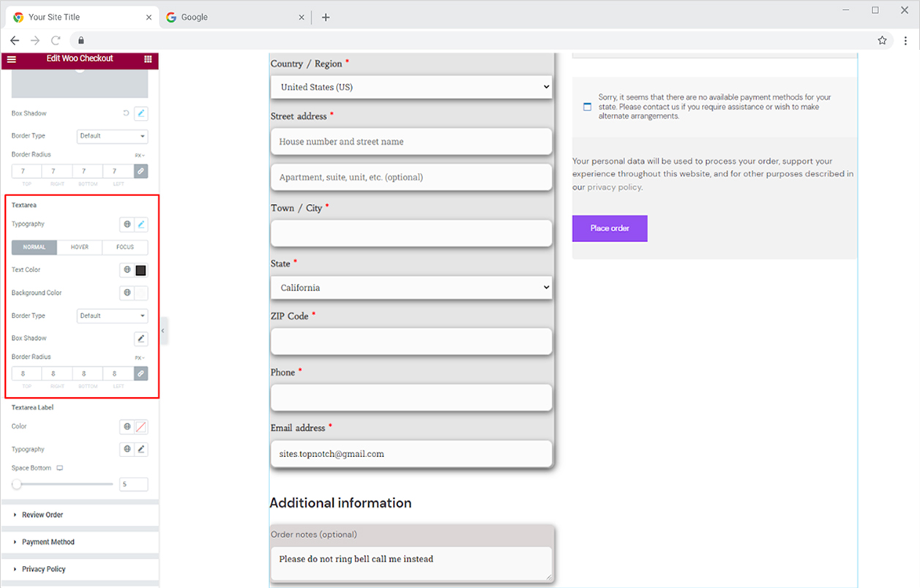Edit Textarea Box Shadow pencil icon

click(x=141, y=339)
